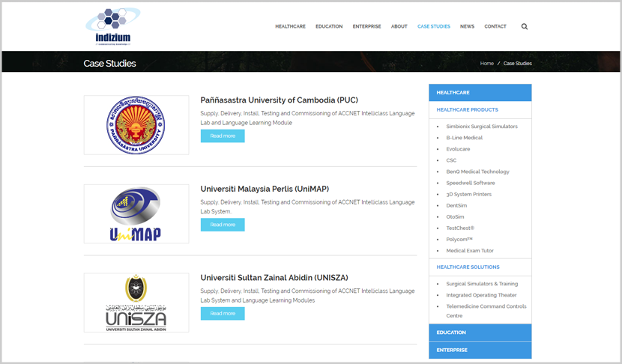The image size is (622, 364).
Task: Open the News page
Action: [467, 26]
